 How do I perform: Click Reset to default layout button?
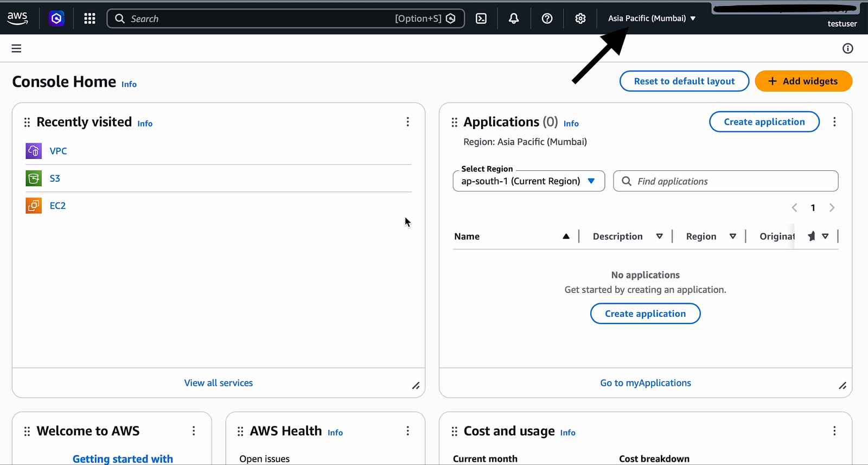pyautogui.click(x=685, y=81)
